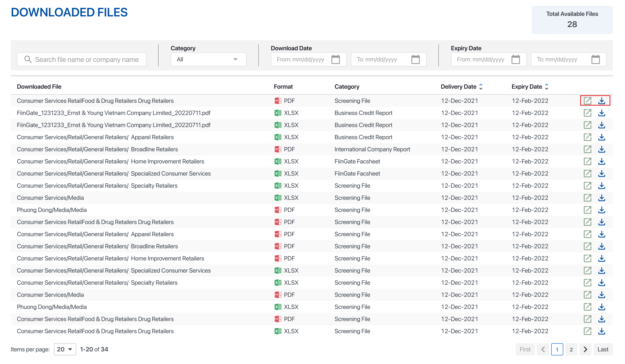Open the Phuong Dong/Media/Media PDF file in new window
Image resolution: width=625 pixels, height=364 pixels.
pyautogui.click(x=587, y=210)
